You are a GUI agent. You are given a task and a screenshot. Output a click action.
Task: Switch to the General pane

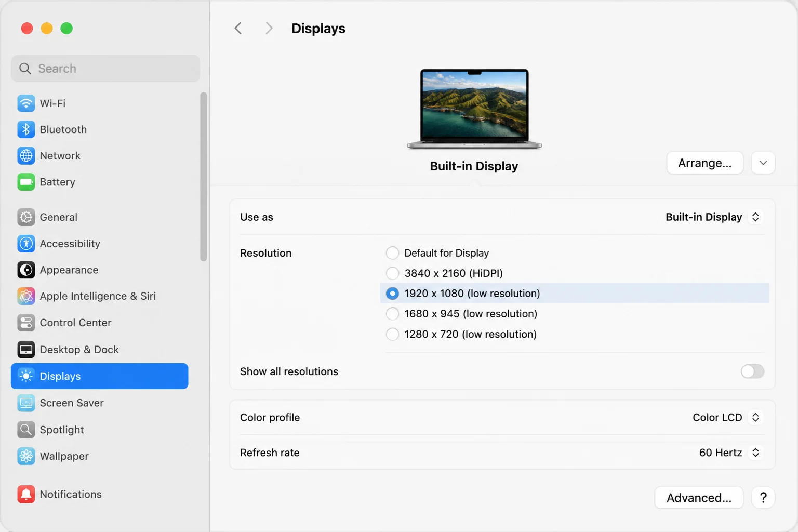(x=99, y=217)
